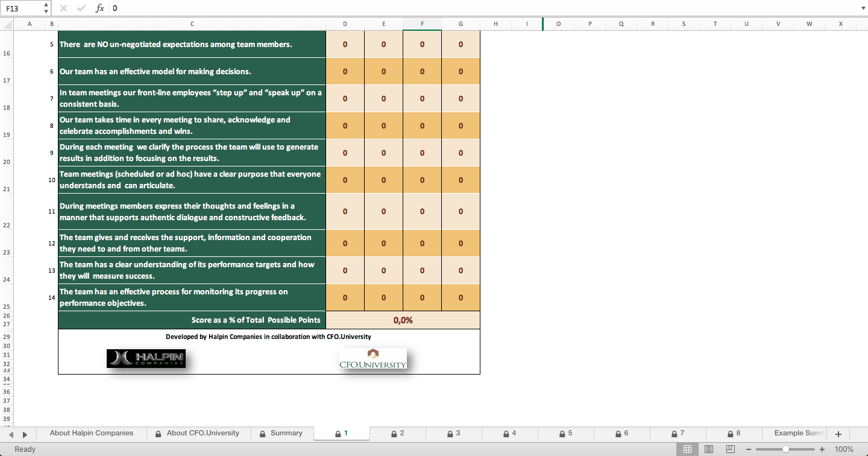Open the insert function fx button

[x=100, y=8]
